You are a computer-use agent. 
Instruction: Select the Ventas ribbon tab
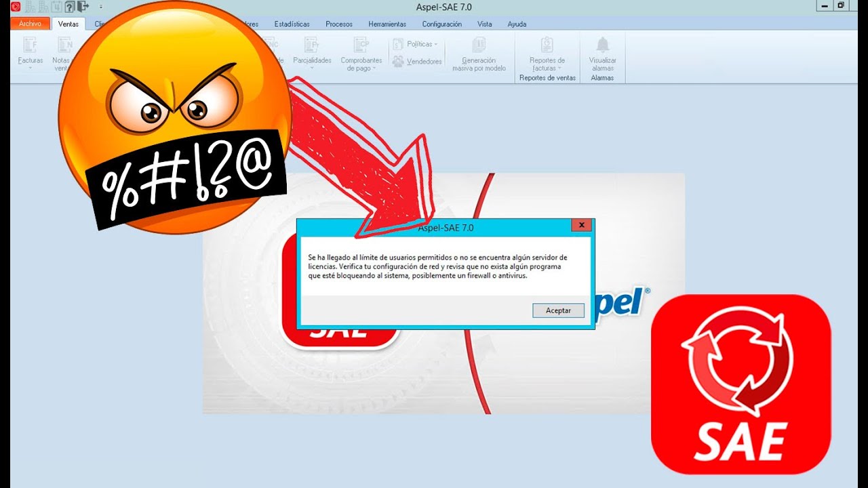tap(68, 24)
